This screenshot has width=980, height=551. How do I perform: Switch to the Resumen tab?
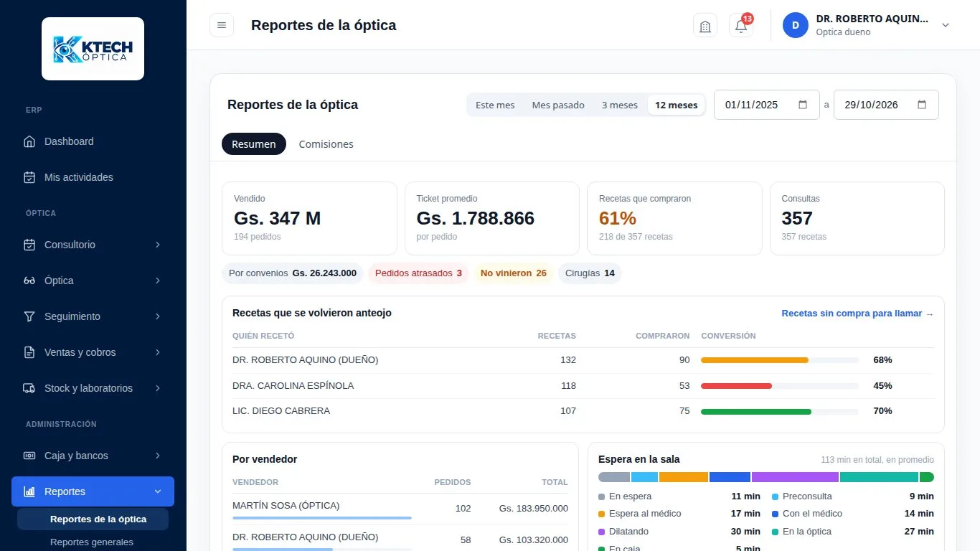[254, 144]
